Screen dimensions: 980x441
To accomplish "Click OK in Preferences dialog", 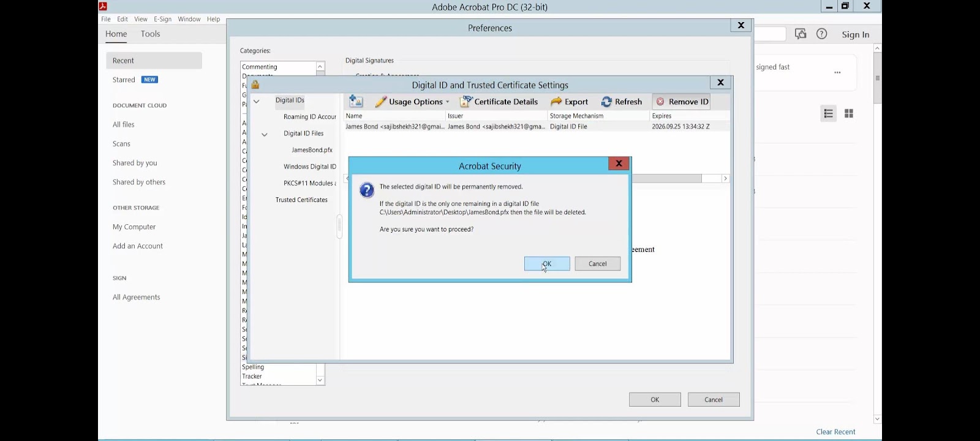I will click(x=655, y=399).
